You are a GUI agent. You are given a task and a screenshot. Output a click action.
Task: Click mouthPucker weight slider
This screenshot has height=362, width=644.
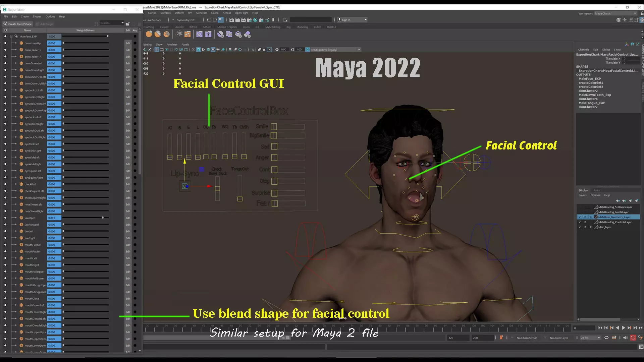click(x=86, y=251)
